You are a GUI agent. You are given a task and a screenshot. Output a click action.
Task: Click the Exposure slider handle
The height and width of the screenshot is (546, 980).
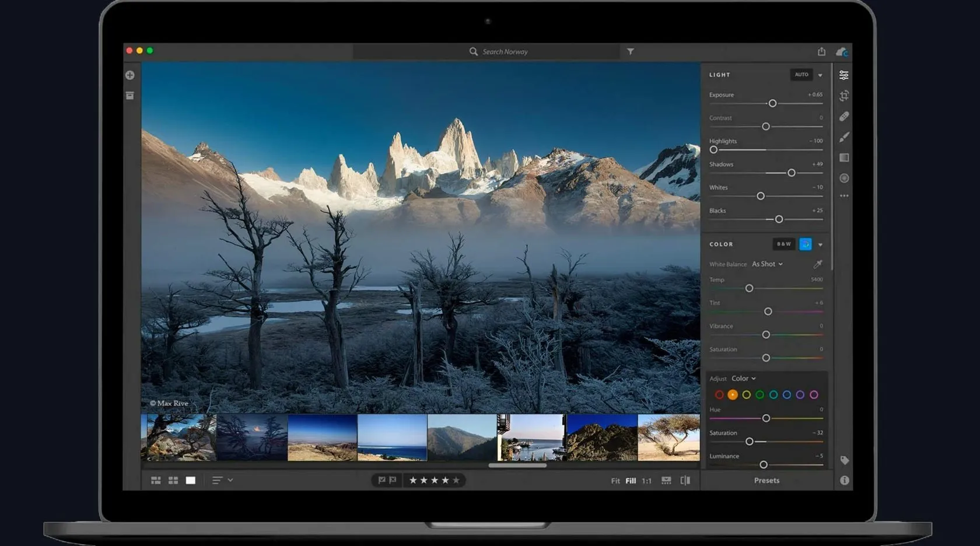[x=772, y=103]
